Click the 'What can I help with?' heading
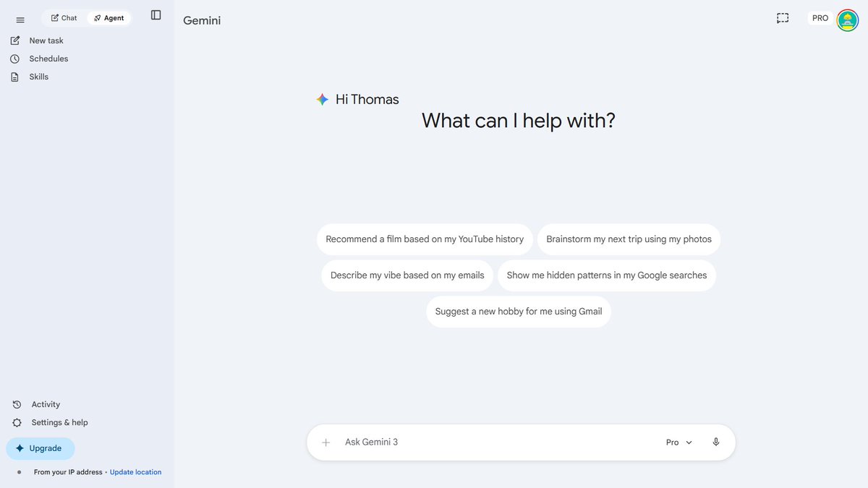868x488 pixels. coord(519,120)
